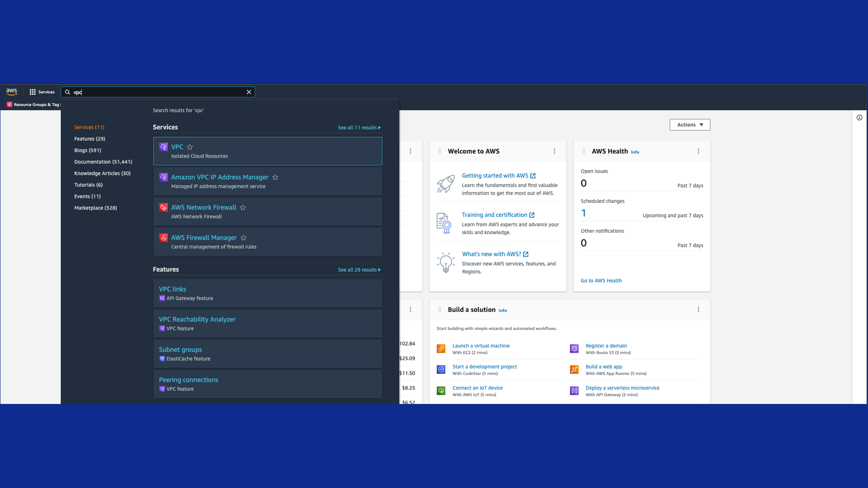Open AWS Health widget menu

(x=698, y=151)
